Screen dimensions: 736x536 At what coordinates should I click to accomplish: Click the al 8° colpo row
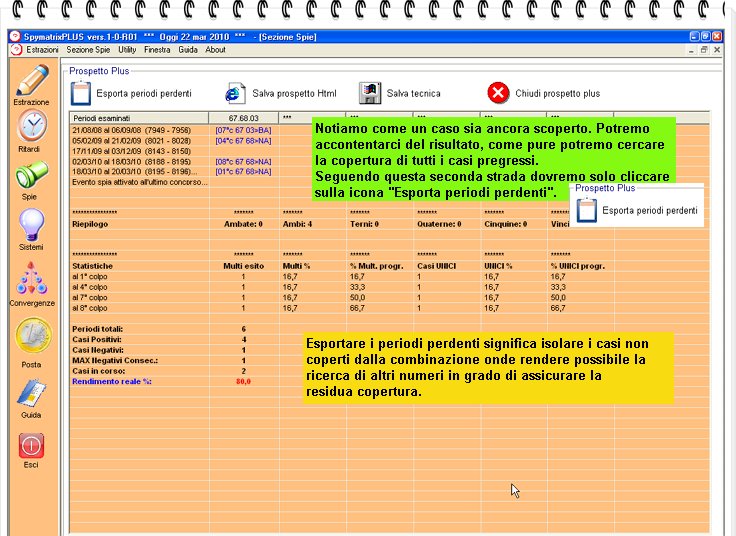point(90,308)
